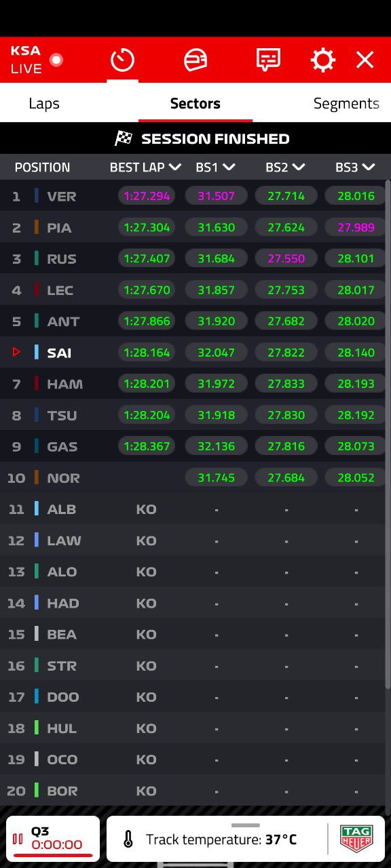Expand the BS1 column chevron
Screen dimensions: 391x868
coord(229,167)
